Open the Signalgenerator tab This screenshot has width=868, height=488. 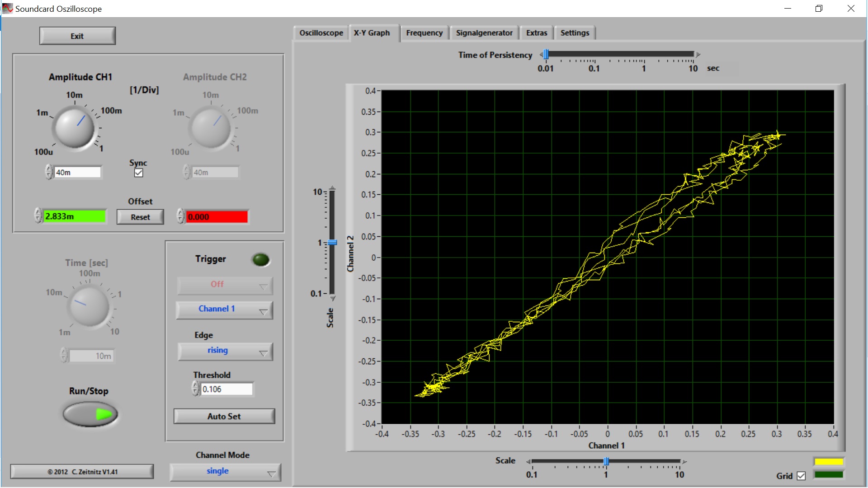point(484,33)
